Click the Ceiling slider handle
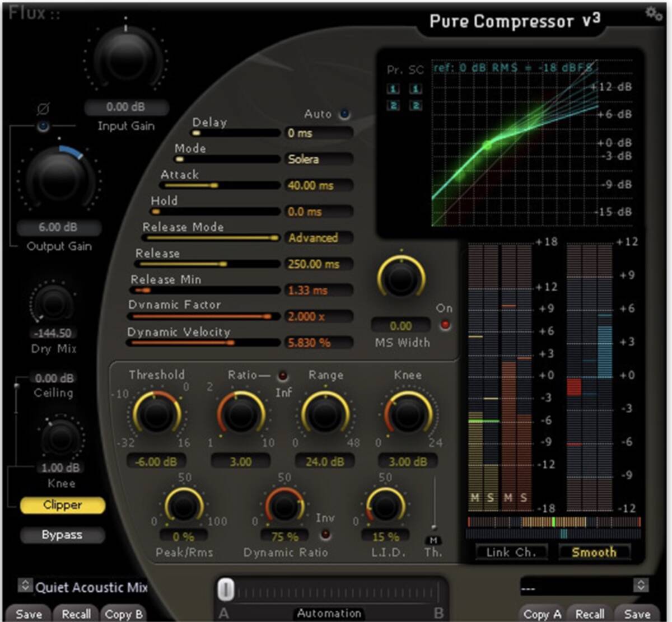This screenshot has width=672, height=622. 16,386
